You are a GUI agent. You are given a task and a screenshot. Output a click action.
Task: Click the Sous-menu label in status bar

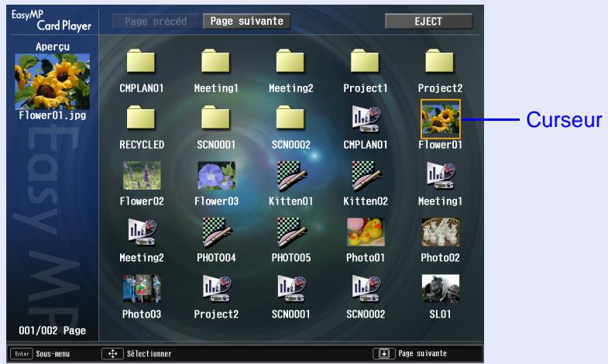(x=53, y=353)
